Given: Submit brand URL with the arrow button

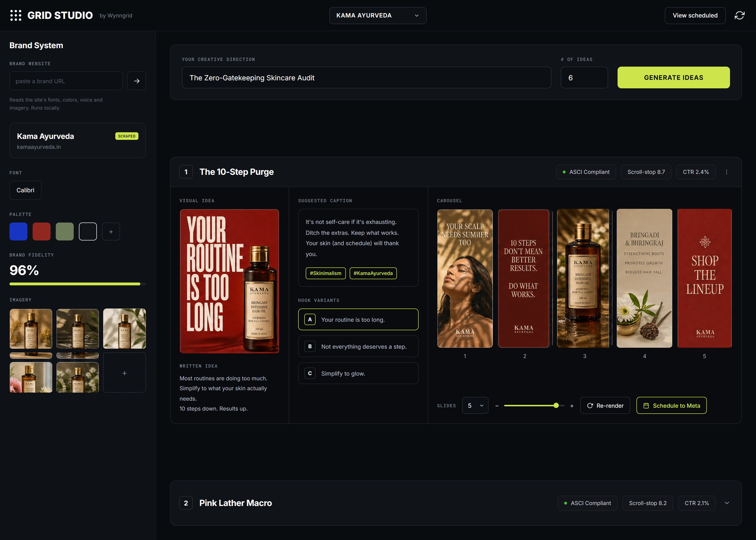Looking at the screenshot, I should pyautogui.click(x=137, y=81).
